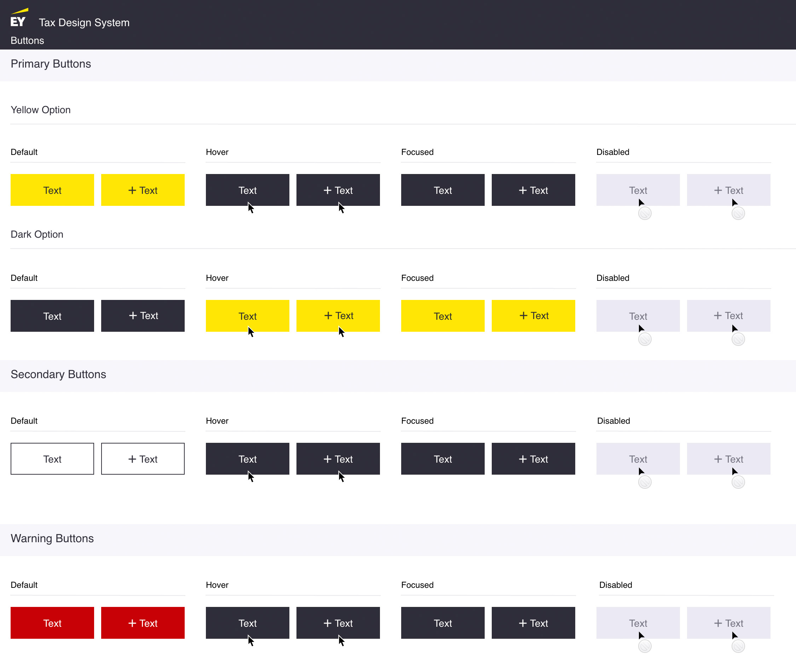The image size is (796, 672).
Task: Click the hover-state yellow Text button
Action: 247,315
